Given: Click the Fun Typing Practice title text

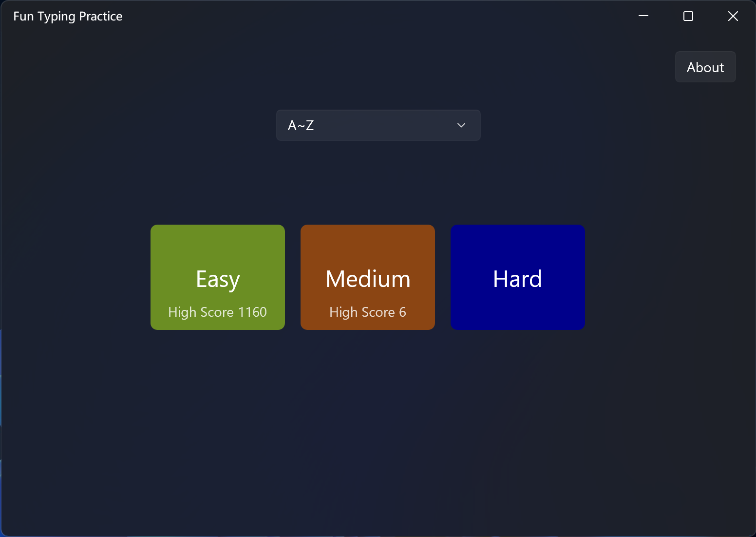Looking at the screenshot, I should pyautogui.click(x=68, y=16).
